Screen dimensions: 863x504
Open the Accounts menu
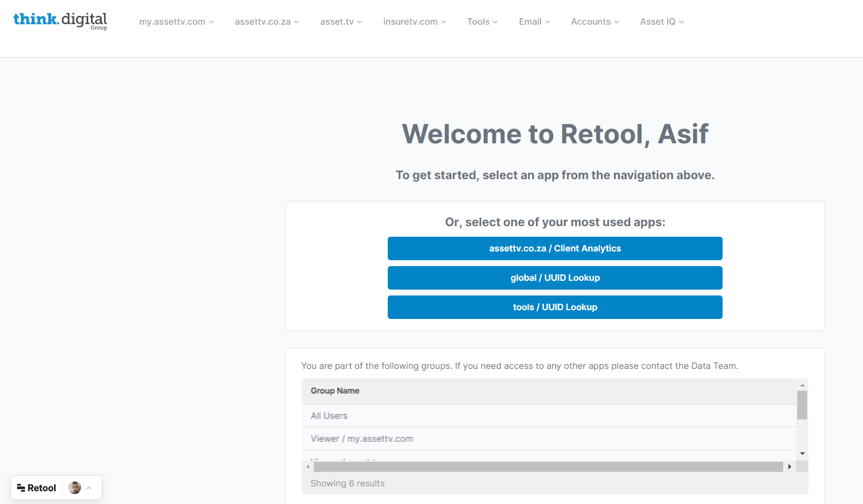pos(595,22)
